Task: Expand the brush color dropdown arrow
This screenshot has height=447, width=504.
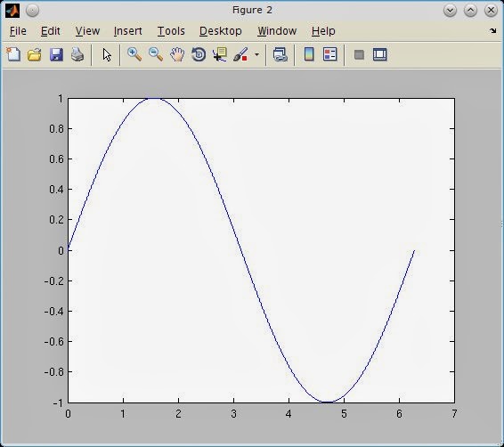Action: [256, 54]
